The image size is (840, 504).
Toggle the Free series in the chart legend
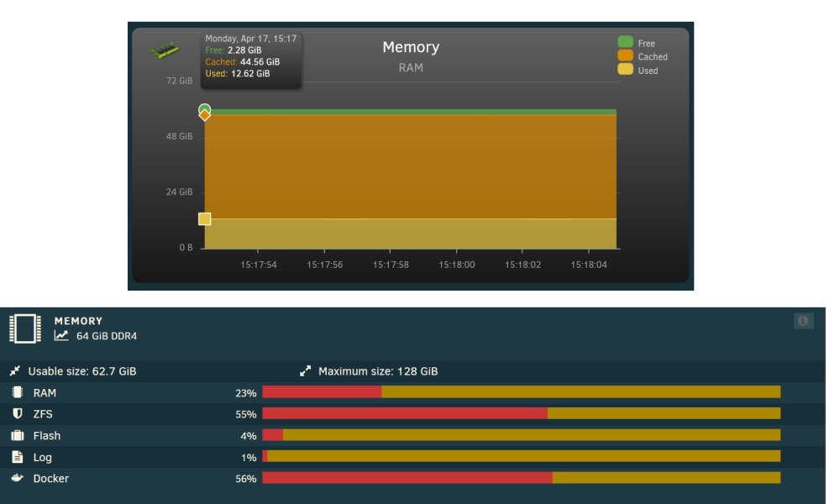625,42
